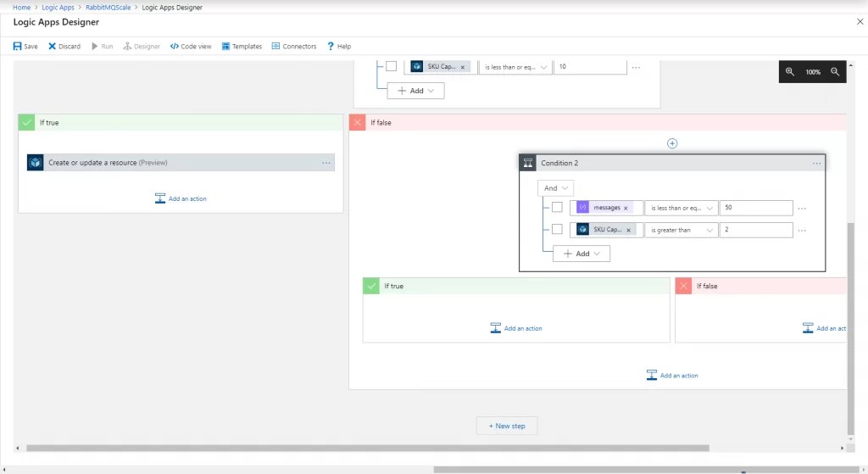Click the Condition 2 header icon
868x474 pixels.
point(528,163)
